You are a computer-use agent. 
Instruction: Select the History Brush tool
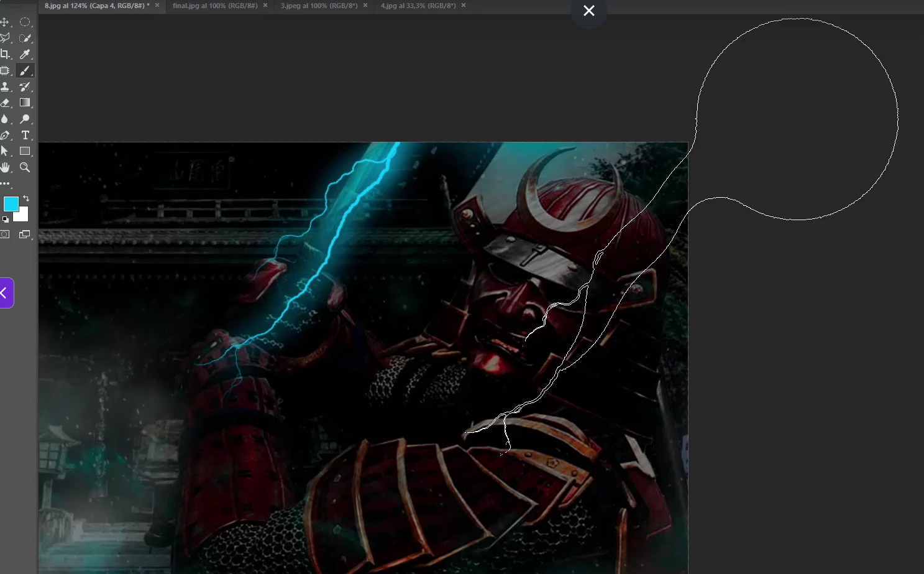click(25, 86)
